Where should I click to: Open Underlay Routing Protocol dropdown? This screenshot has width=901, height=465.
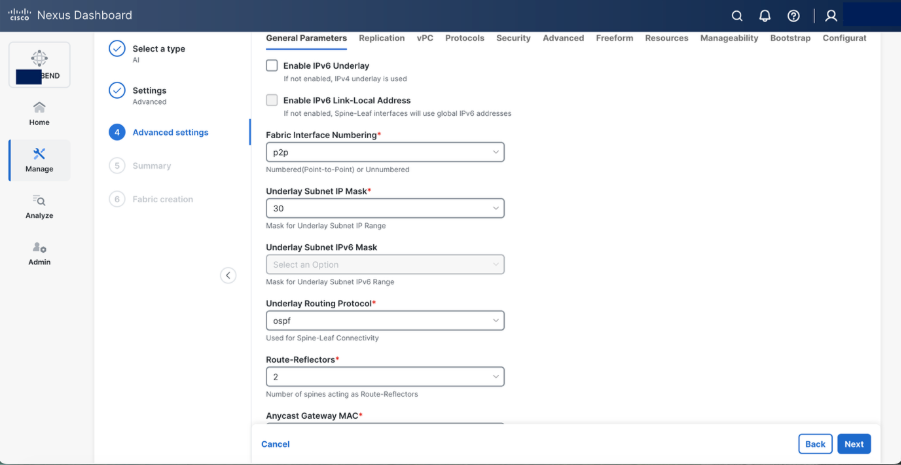[x=385, y=321]
